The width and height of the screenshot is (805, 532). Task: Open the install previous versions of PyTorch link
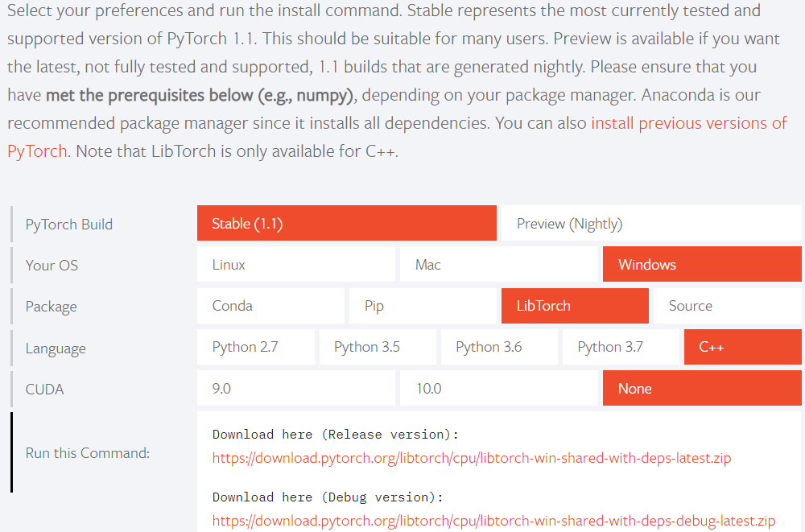click(x=688, y=124)
